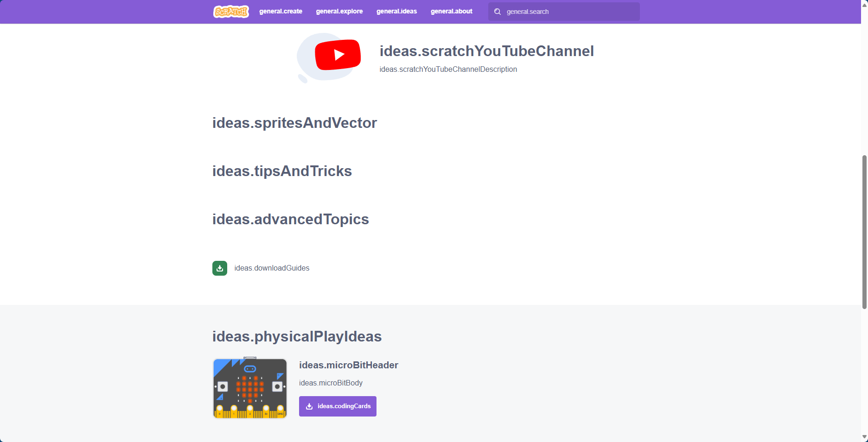The image size is (868, 442).
Task: Click the scrollbar down arrow
Action: (864, 437)
